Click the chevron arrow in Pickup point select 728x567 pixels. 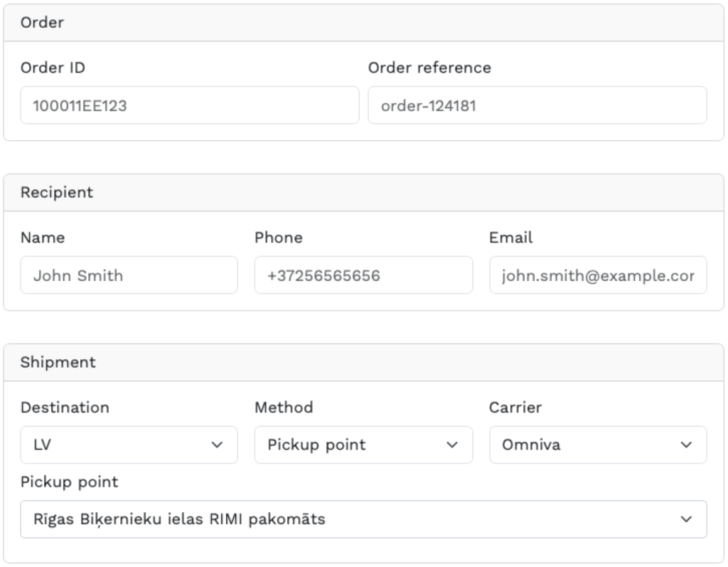click(685, 520)
